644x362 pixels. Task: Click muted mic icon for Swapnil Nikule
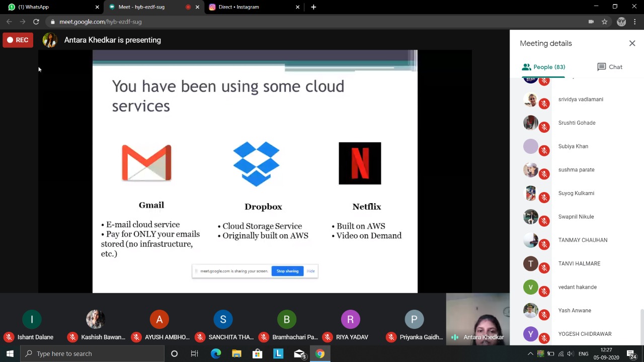click(x=544, y=221)
